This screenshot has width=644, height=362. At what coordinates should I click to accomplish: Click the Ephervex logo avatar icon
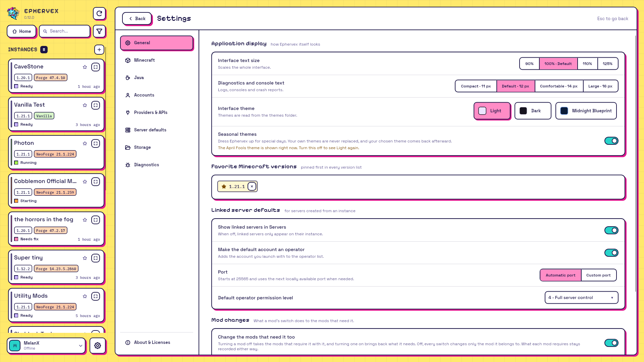13,13
